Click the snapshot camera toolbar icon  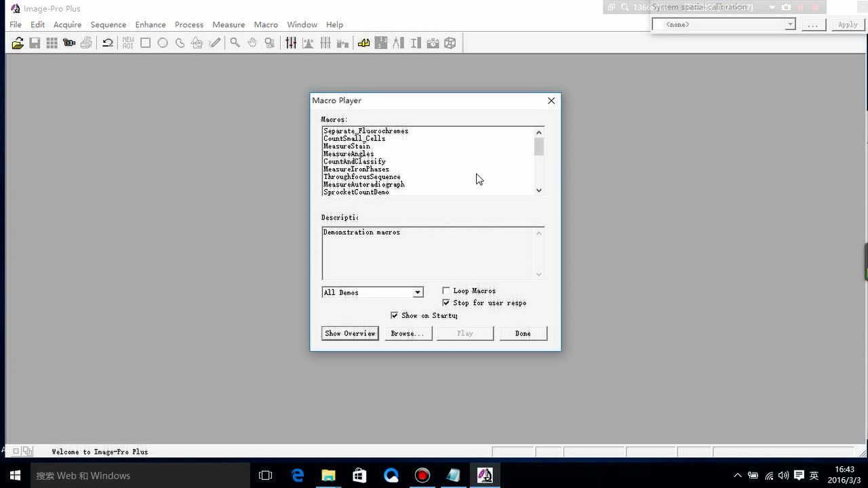point(433,43)
